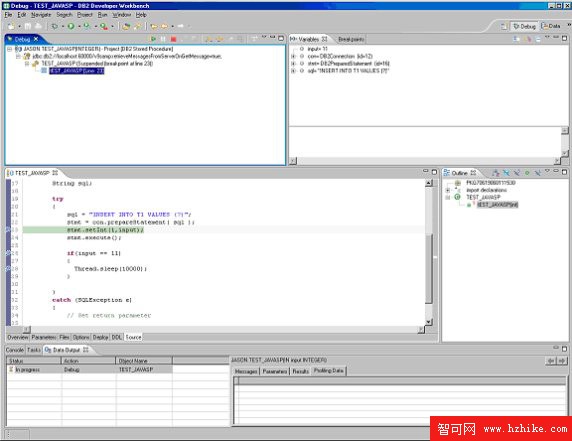Click the External Tools run icon
The image size is (572, 441).
pyautogui.click(x=104, y=26)
